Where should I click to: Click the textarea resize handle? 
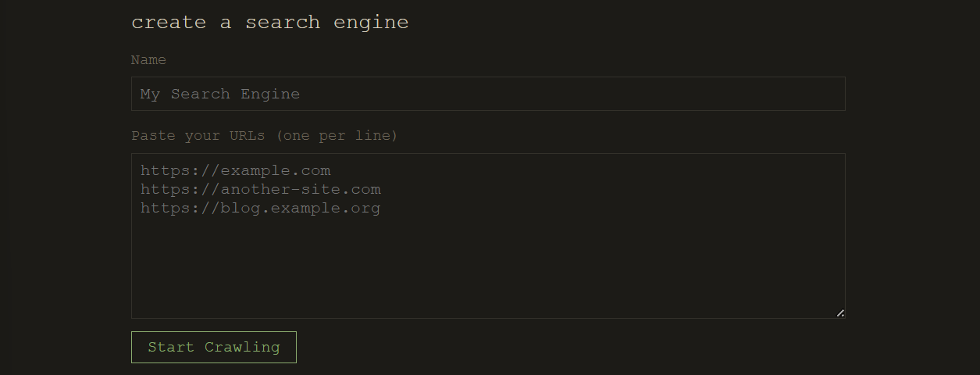(840, 313)
